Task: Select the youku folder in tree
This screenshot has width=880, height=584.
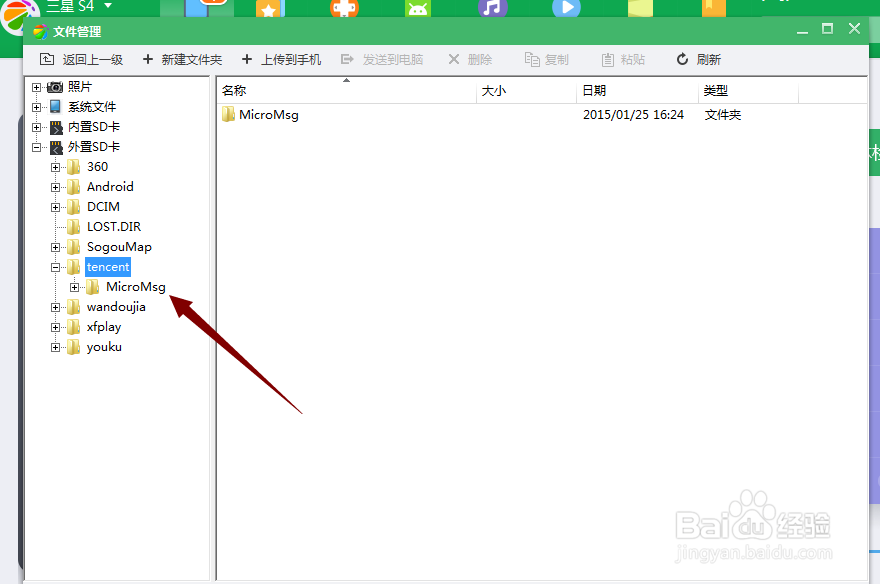Action: coord(104,347)
